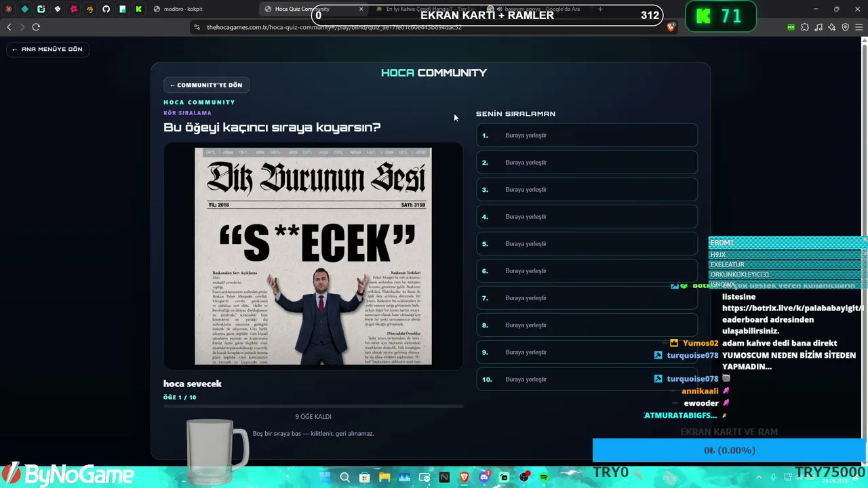This screenshot has width=868, height=488.
Task: Open Spotify from the taskbar
Action: 544,477
